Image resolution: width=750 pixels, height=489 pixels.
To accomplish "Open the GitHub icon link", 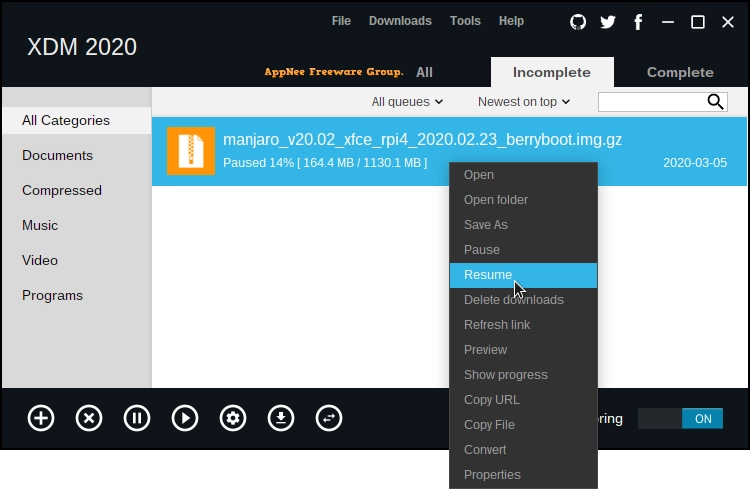I will point(578,22).
